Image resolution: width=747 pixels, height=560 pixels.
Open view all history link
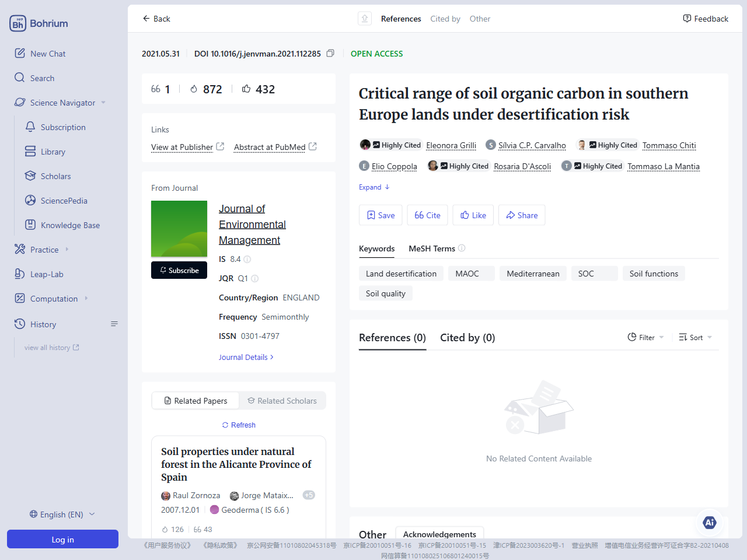coord(51,347)
